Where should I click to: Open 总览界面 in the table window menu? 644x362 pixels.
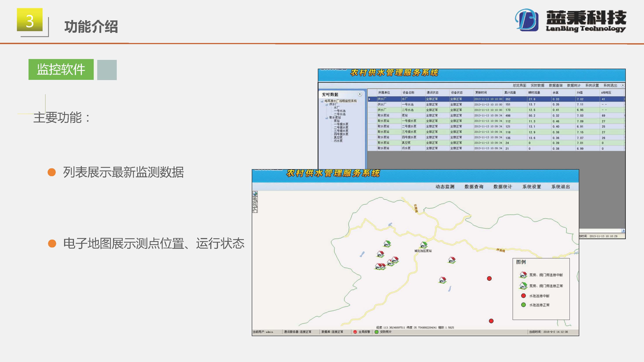pos(519,85)
